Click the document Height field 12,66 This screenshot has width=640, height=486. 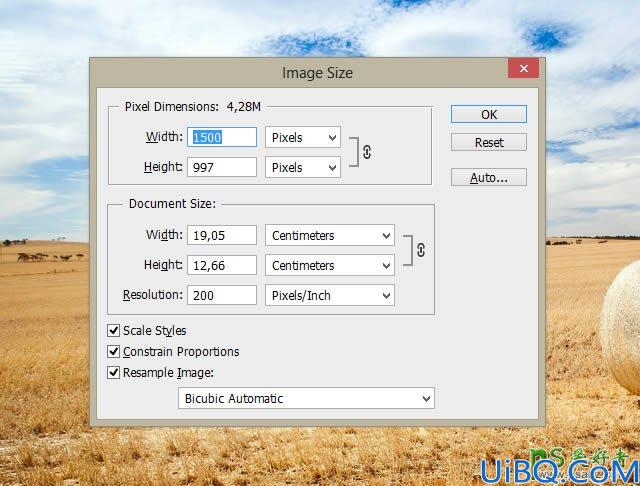(x=222, y=266)
